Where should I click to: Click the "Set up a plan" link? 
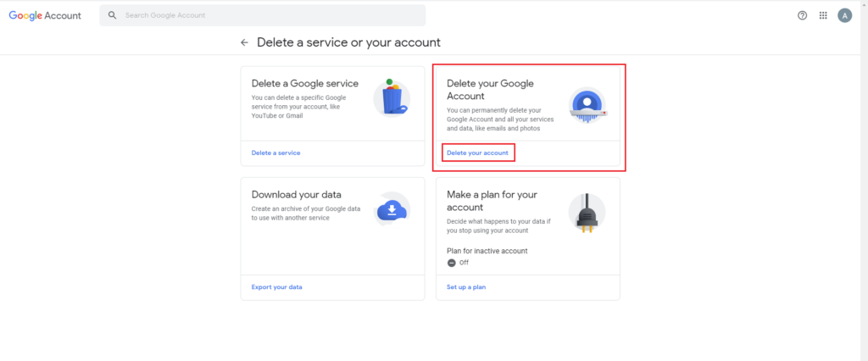[466, 286]
